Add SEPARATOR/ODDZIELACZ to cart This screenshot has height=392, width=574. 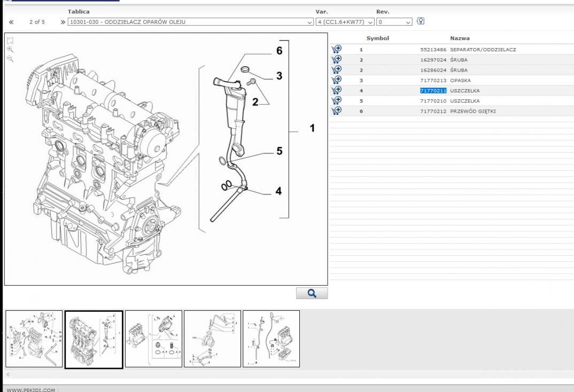[x=336, y=49]
